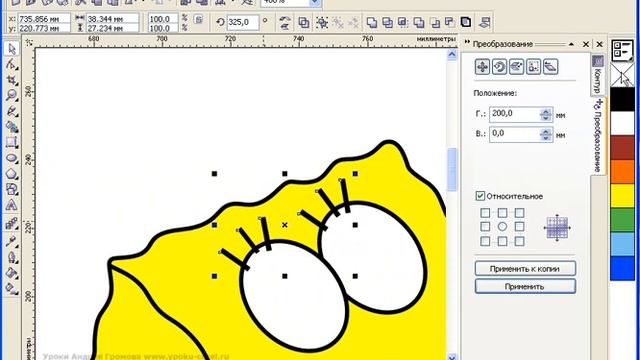This screenshot has width=640, height=360.
Task: Open Position tab icon in Transformation docker
Action: coord(482,67)
